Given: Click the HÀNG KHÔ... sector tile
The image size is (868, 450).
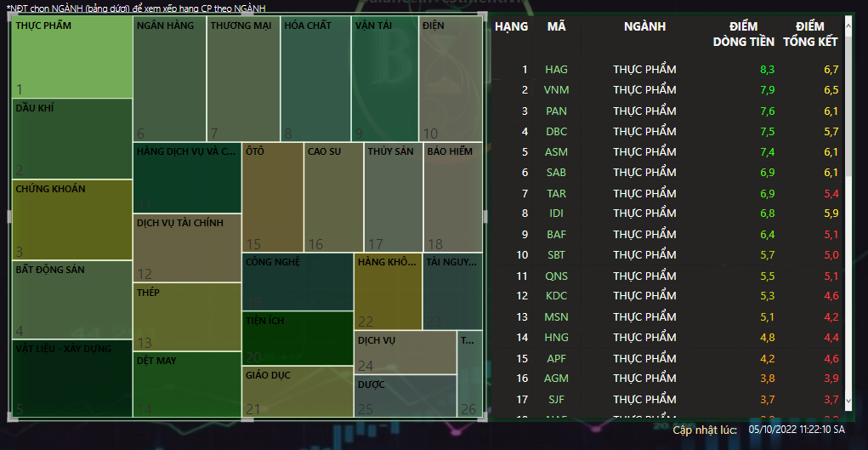Looking at the screenshot, I should [388, 292].
